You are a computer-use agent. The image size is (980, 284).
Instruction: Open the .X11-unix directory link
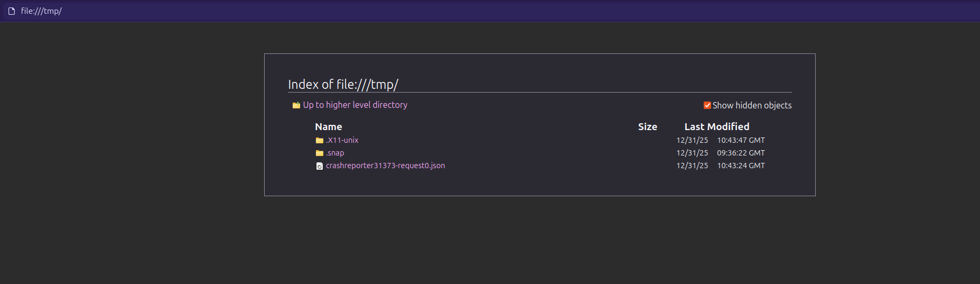[x=342, y=140]
